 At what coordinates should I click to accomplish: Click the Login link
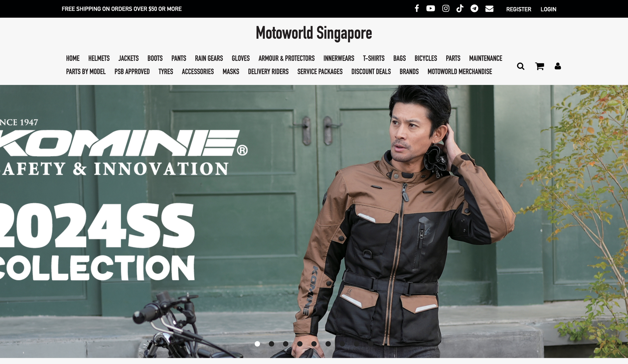point(548,9)
